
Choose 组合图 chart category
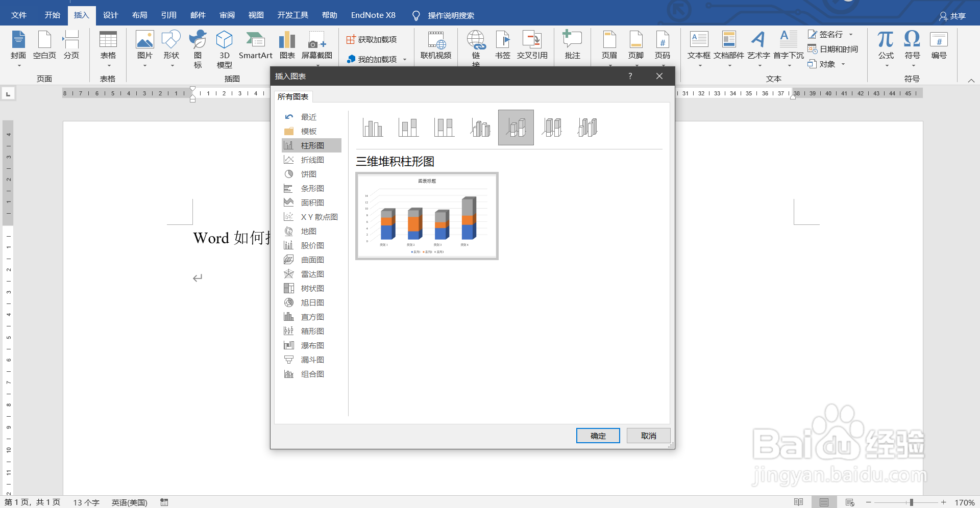tap(311, 374)
